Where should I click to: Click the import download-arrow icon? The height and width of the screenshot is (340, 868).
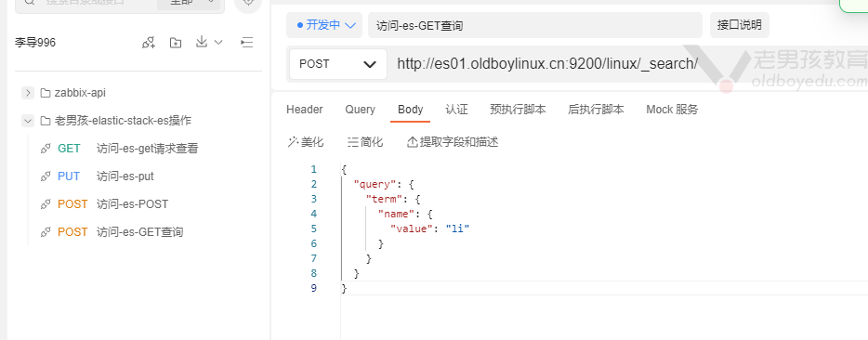[202, 42]
